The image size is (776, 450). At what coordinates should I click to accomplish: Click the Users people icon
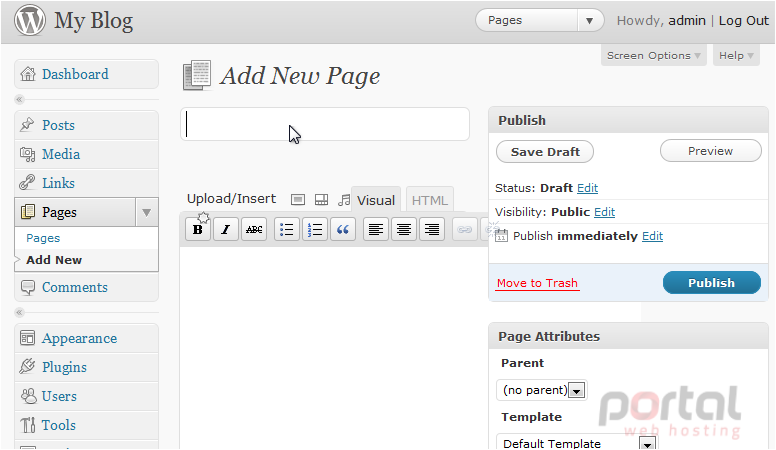coord(28,396)
